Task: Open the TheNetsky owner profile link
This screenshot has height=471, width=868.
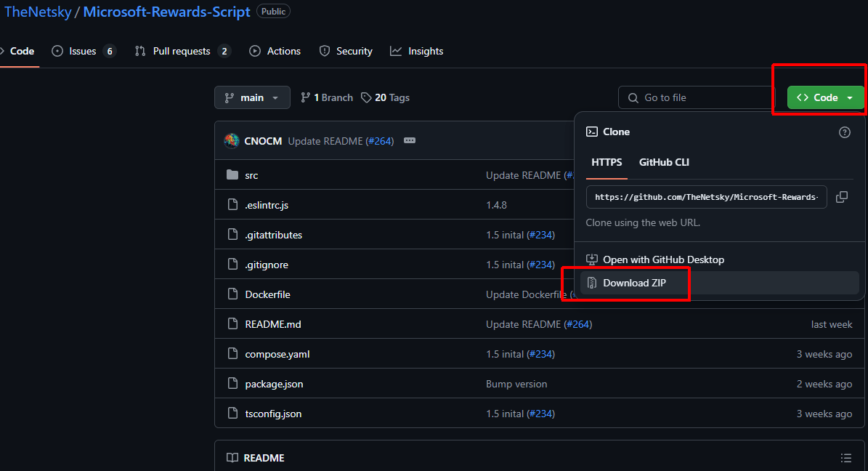Action: (38, 12)
